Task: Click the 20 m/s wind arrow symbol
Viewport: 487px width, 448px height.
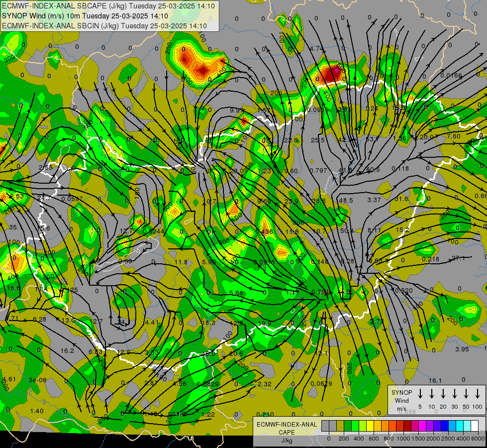Action: [443, 394]
